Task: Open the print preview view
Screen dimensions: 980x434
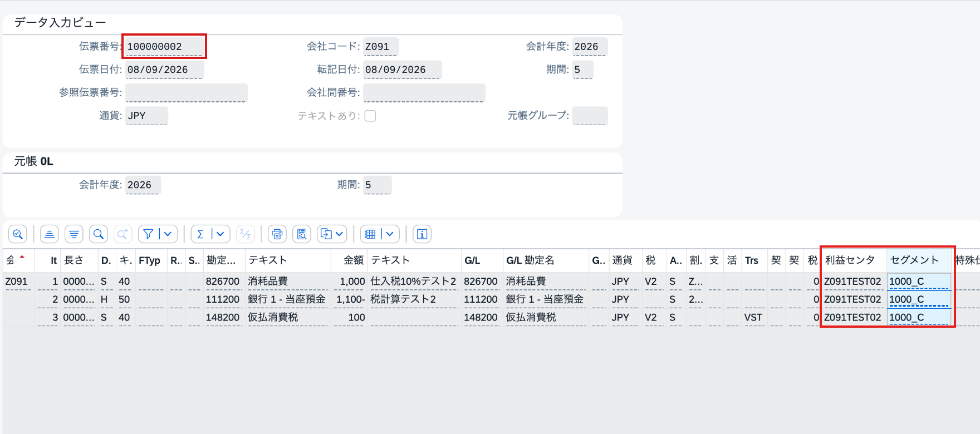Action: 302,234
